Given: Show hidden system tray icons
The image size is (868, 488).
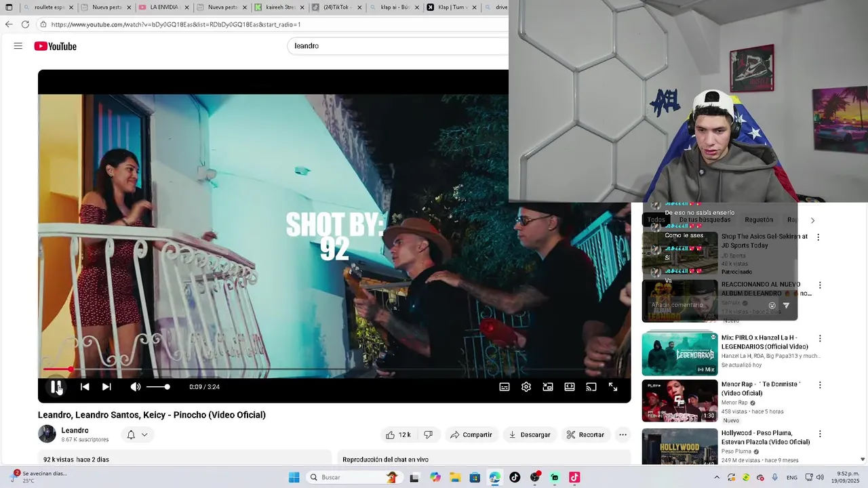Looking at the screenshot, I should point(717,477).
